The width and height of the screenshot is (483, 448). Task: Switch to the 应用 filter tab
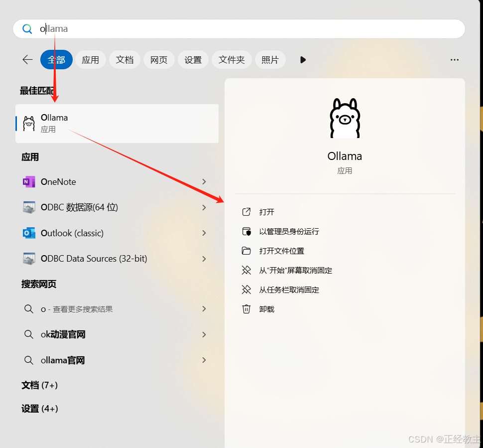click(91, 59)
